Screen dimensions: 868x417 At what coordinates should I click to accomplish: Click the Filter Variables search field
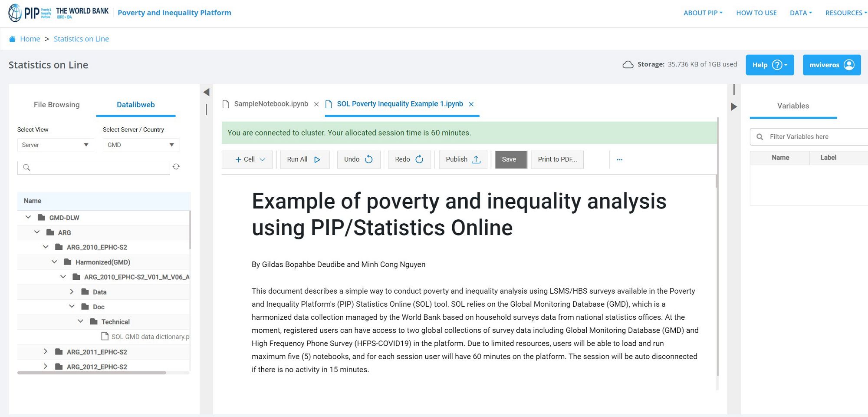[812, 136]
